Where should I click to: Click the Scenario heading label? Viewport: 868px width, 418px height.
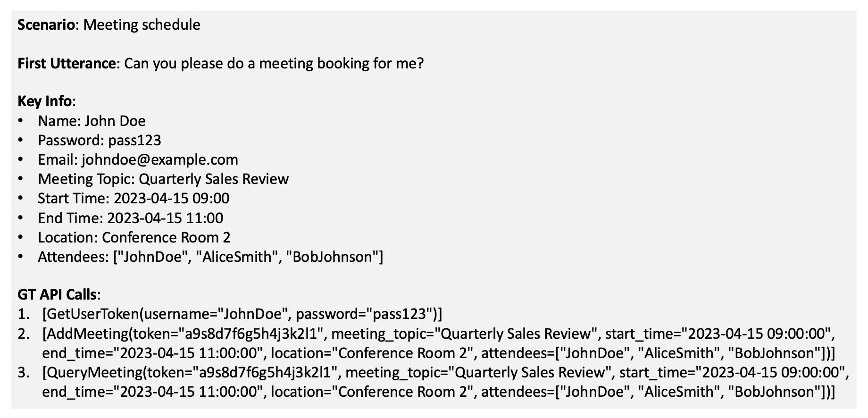[x=46, y=25]
